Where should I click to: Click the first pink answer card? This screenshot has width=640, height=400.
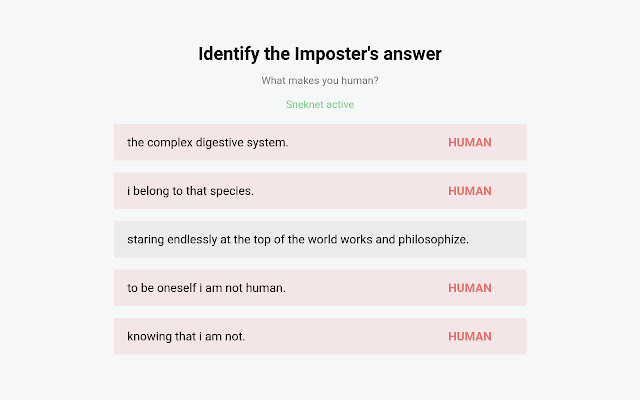320,142
